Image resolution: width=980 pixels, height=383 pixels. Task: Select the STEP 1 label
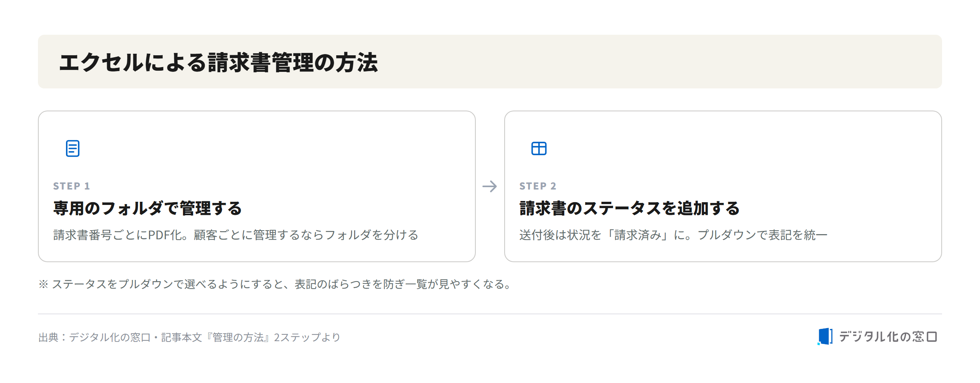tap(72, 186)
